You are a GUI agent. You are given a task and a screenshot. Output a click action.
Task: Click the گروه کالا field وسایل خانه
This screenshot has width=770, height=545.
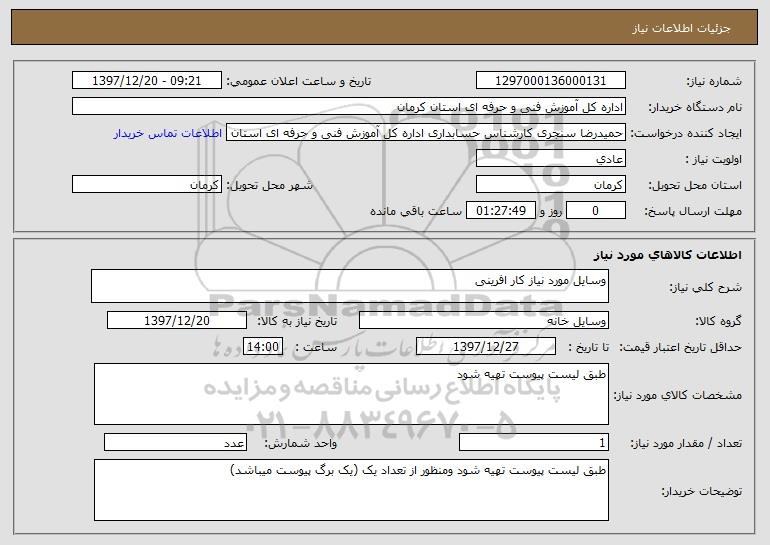coord(484,321)
